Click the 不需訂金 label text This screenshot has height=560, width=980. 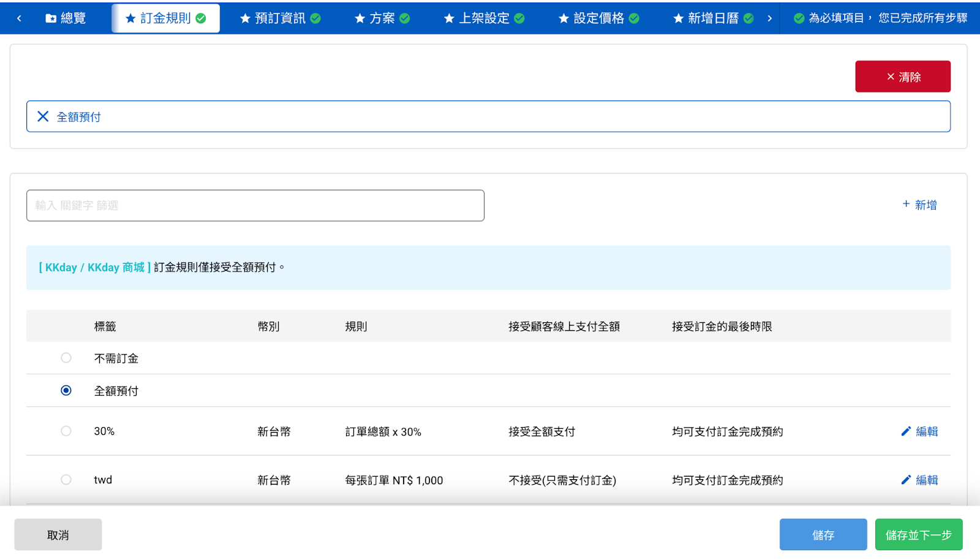(x=116, y=358)
